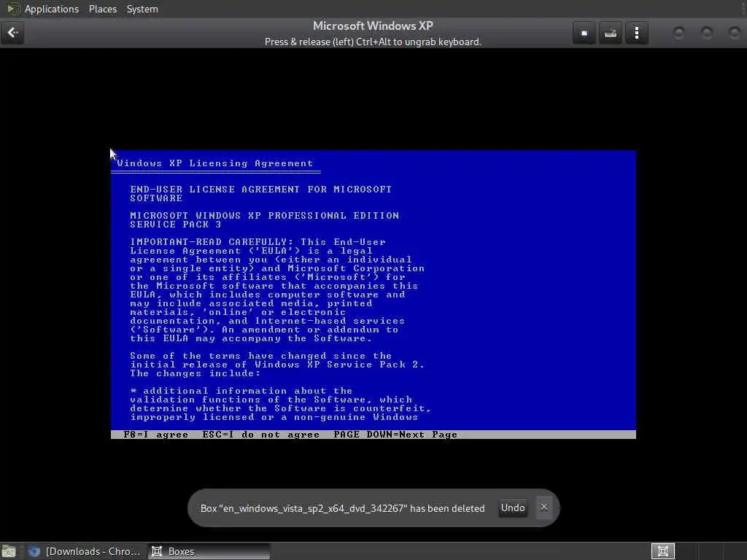Viewport: 747px width, 560px height.
Task: Click the Chromium icon in the taskbar
Action: click(x=34, y=551)
